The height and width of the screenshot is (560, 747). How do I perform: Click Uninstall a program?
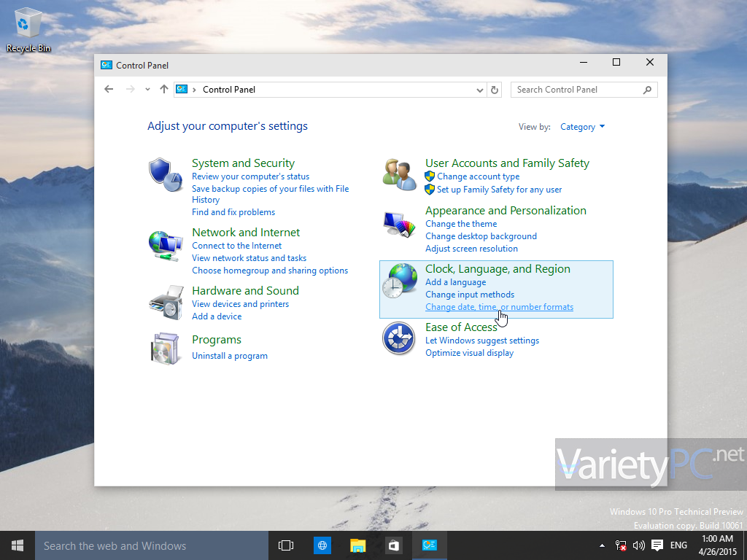coord(230,356)
